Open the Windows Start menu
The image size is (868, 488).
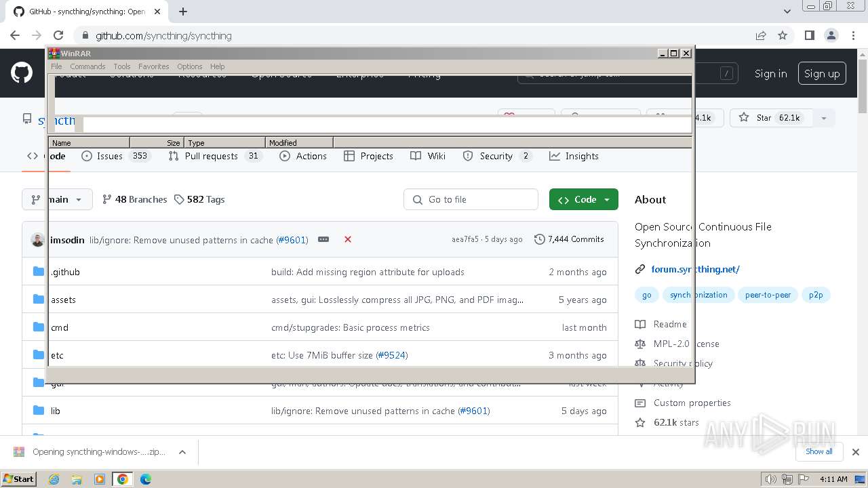[x=18, y=479]
